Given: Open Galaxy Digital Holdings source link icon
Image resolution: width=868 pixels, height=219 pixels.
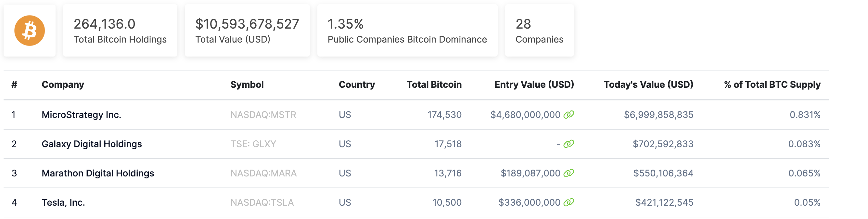Looking at the screenshot, I should coord(569,144).
